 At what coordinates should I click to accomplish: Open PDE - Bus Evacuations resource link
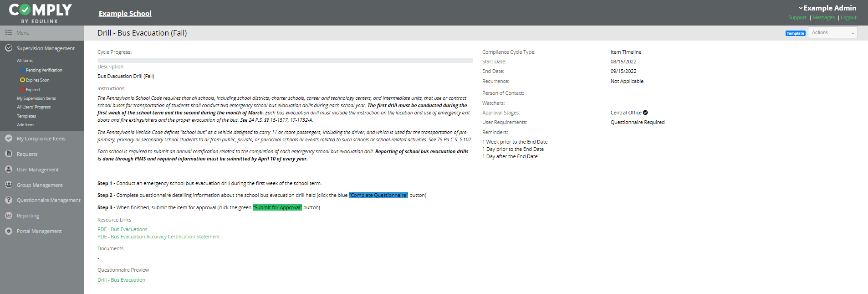[123, 229]
